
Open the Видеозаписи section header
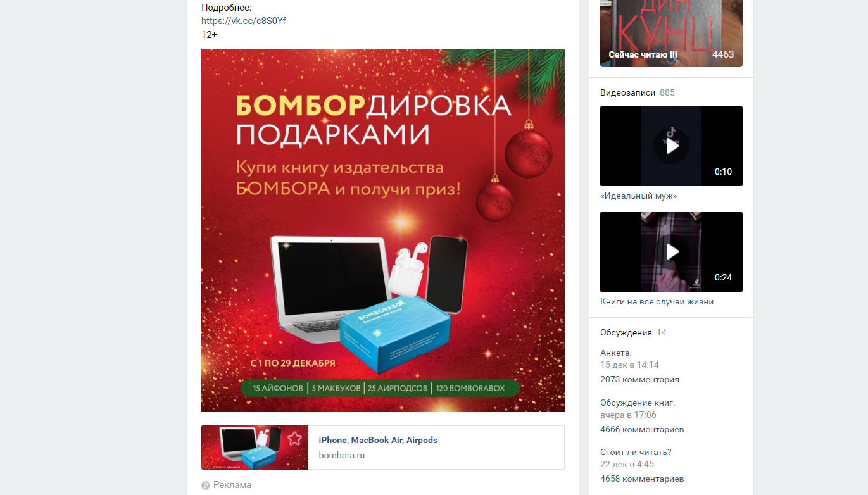(x=627, y=92)
